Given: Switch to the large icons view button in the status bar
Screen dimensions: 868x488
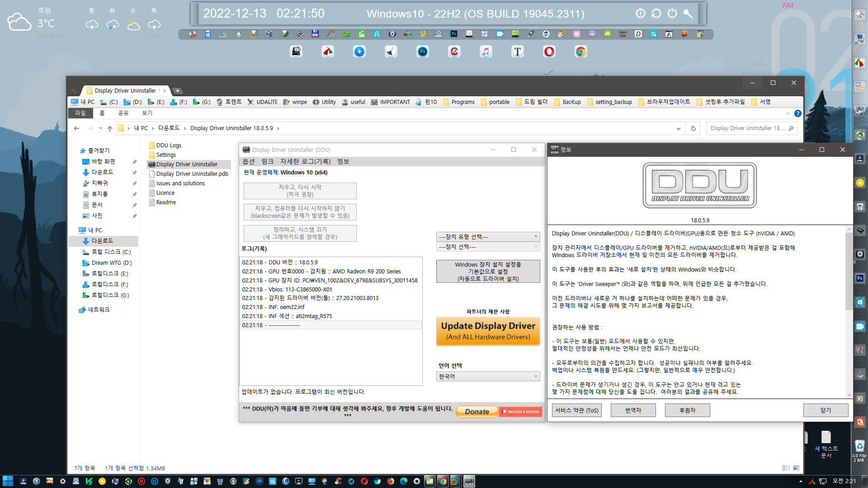Looking at the screenshot, I should click(796, 468).
